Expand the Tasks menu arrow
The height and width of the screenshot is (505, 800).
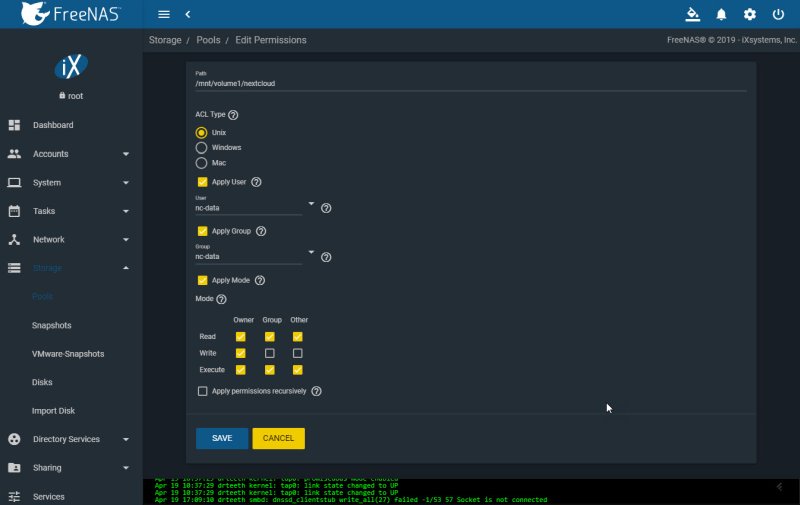pyautogui.click(x=126, y=211)
